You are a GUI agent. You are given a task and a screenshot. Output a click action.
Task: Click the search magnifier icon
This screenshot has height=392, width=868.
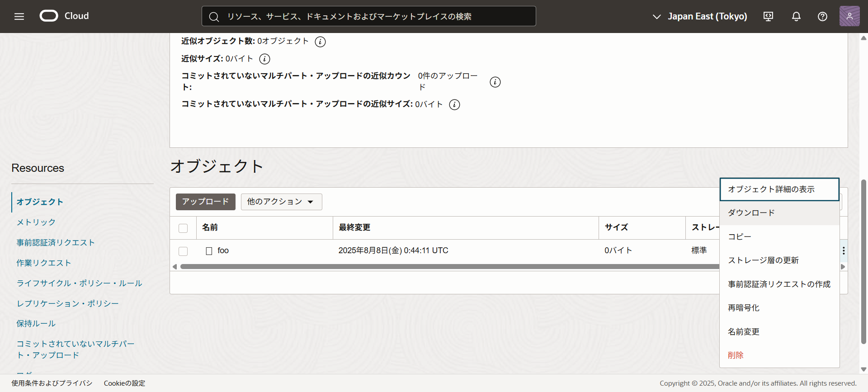pyautogui.click(x=214, y=17)
